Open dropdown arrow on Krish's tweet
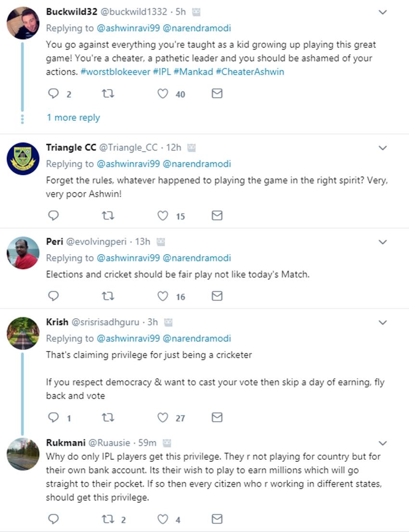 (383, 322)
